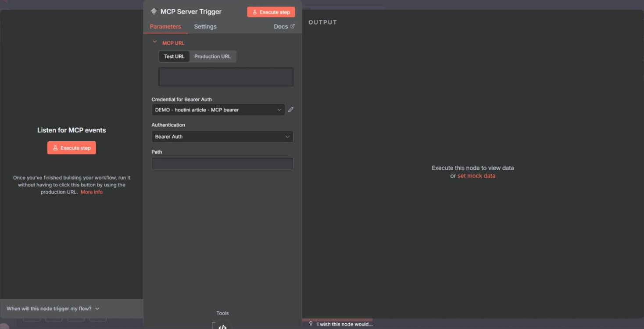Open 'I wish this node would...' feedback
Viewport: 644px width, 329px height.
click(x=345, y=324)
